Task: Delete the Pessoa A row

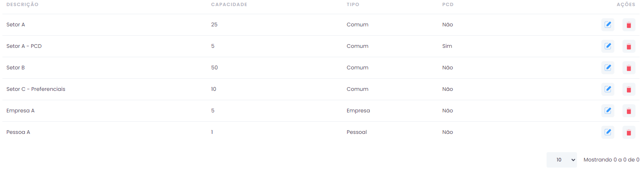Action: point(629,132)
